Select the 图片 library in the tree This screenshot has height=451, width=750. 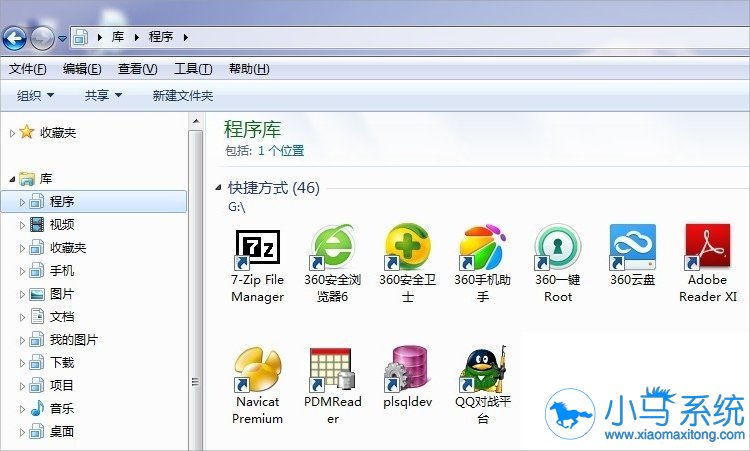coord(52,293)
